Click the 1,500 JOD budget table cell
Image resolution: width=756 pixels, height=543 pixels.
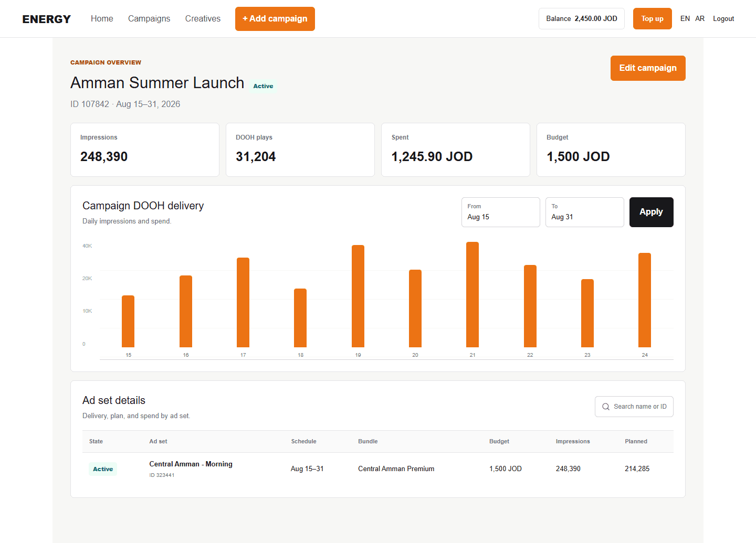[506, 469]
